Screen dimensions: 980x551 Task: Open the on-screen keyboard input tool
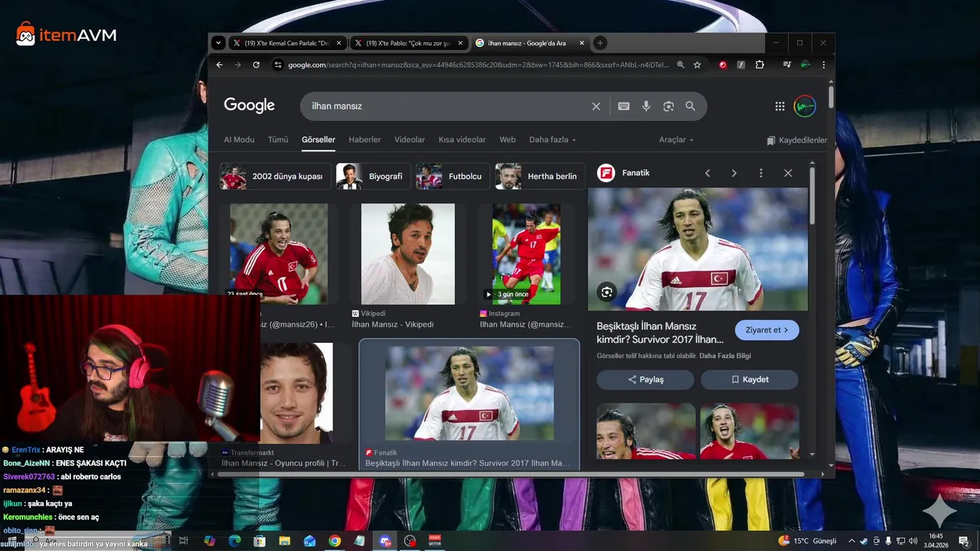pos(623,106)
